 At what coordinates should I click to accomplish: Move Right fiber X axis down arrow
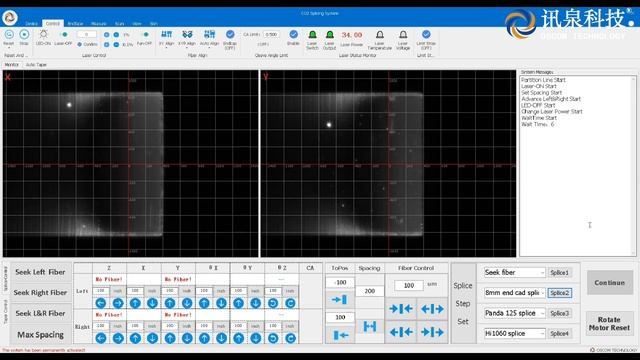[152, 338]
